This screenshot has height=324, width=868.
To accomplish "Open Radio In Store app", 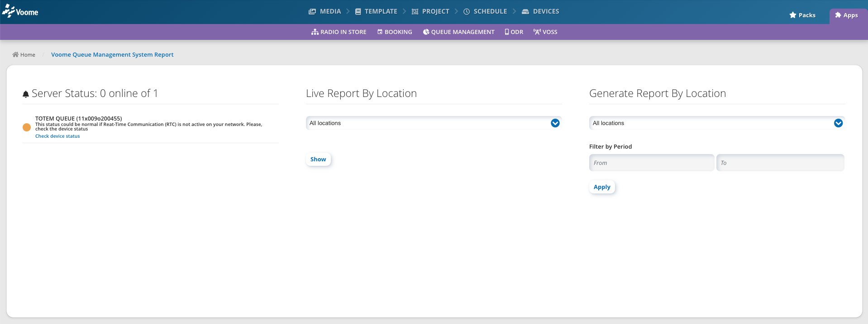I will [x=339, y=32].
